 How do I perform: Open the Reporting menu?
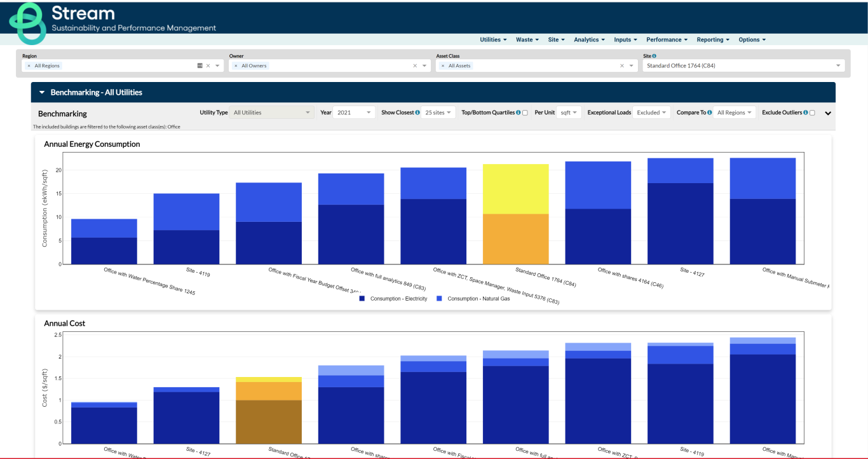pos(712,39)
